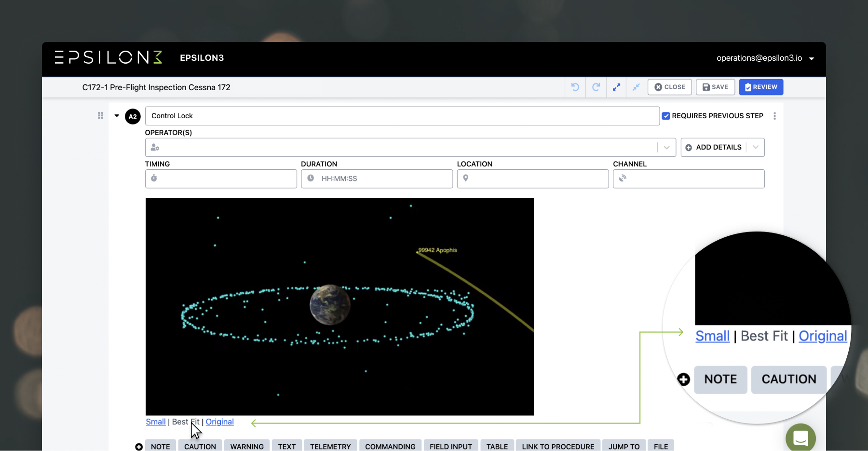This screenshot has height=451, width=868.
Task: Collapse step A2 with the triangle
Action: point(117,116)
